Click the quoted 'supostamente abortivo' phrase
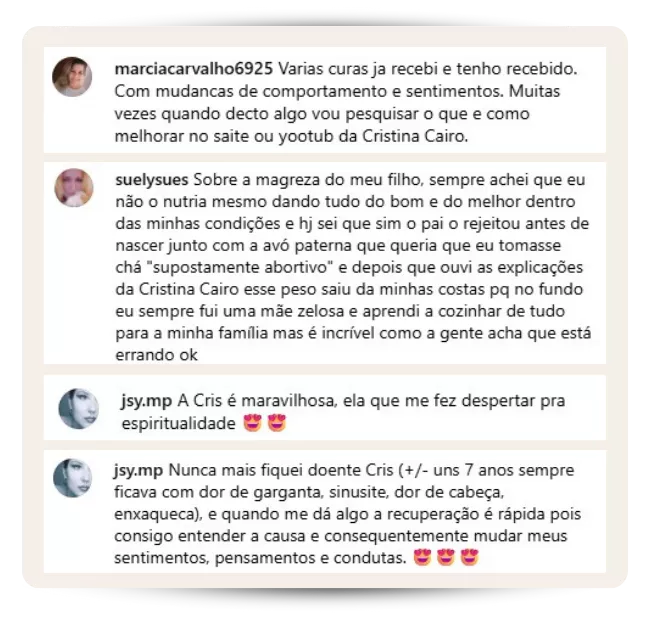The height and width of the screenshot is (620, 650). 240,268
